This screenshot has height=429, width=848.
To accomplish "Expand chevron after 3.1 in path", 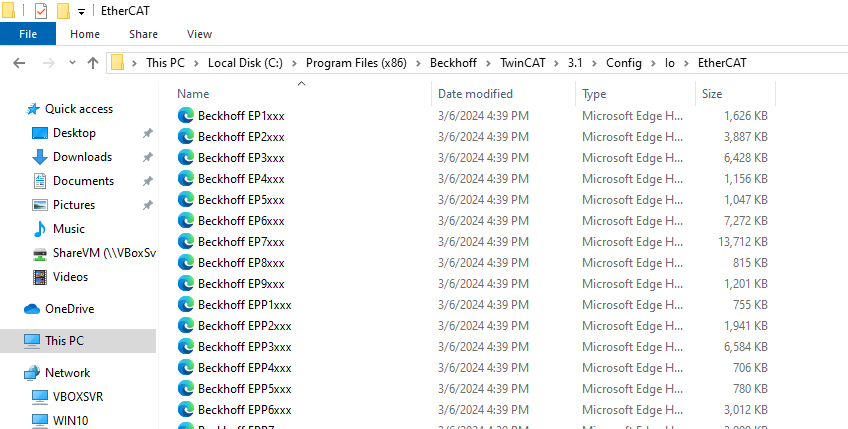I will tap(594, 63).
